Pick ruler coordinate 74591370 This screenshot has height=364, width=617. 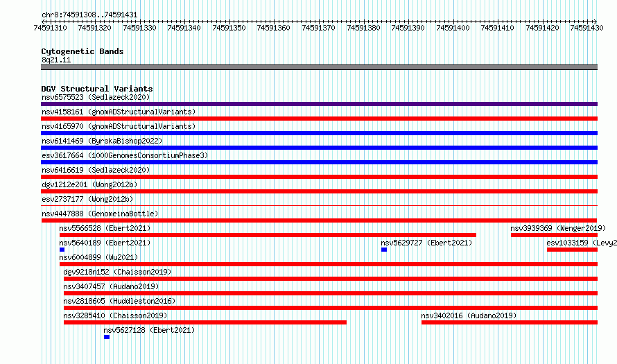[x=318, y=28]
